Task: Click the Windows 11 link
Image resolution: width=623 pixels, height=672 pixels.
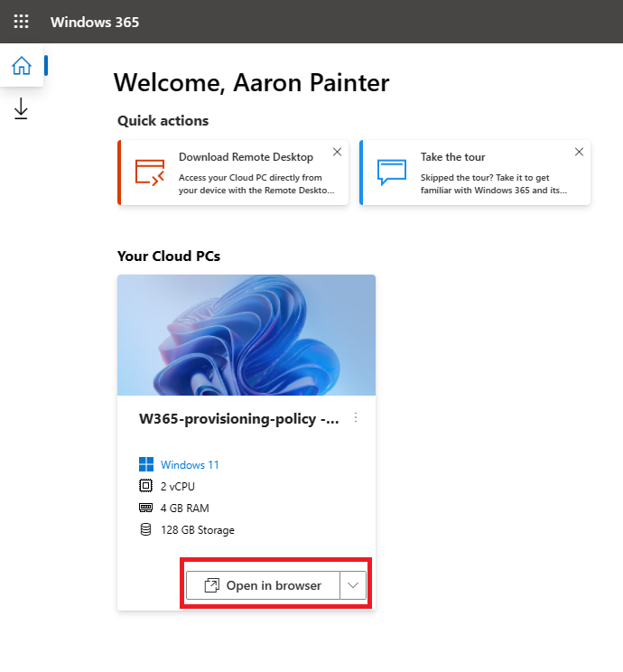Action: [x=190, y=464]
